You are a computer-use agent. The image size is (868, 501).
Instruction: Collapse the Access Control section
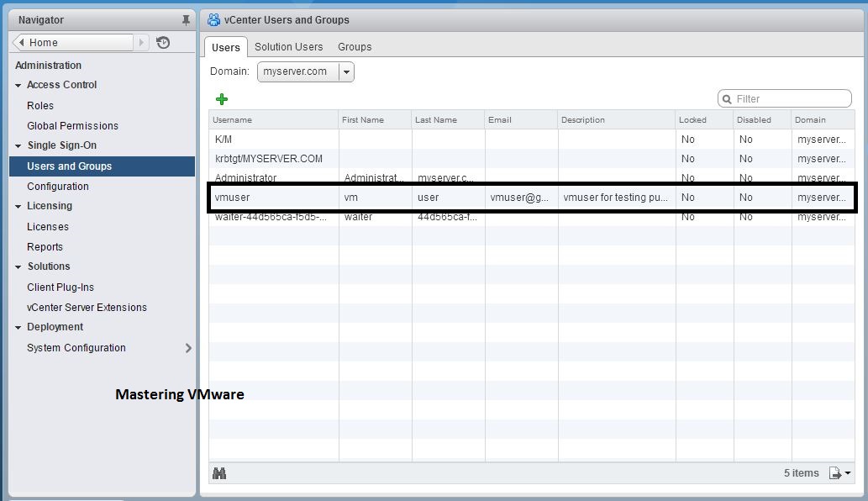[18, 86]
